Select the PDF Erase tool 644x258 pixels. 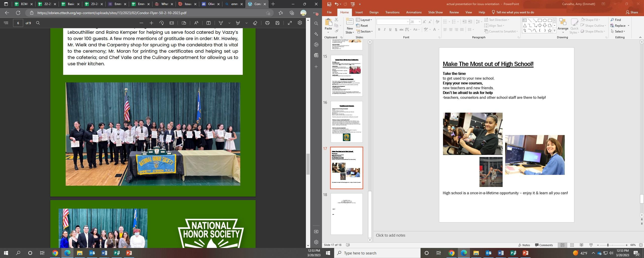pos(255,23)
